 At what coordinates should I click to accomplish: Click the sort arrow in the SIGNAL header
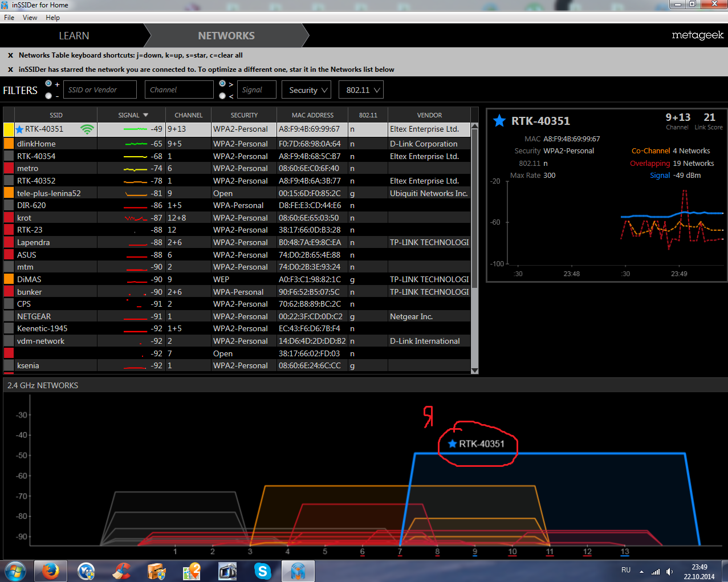point(145,115)
